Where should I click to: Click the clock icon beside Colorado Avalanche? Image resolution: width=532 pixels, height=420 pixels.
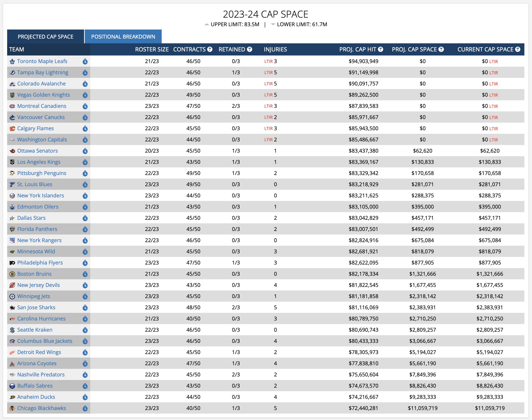[85, 84]
